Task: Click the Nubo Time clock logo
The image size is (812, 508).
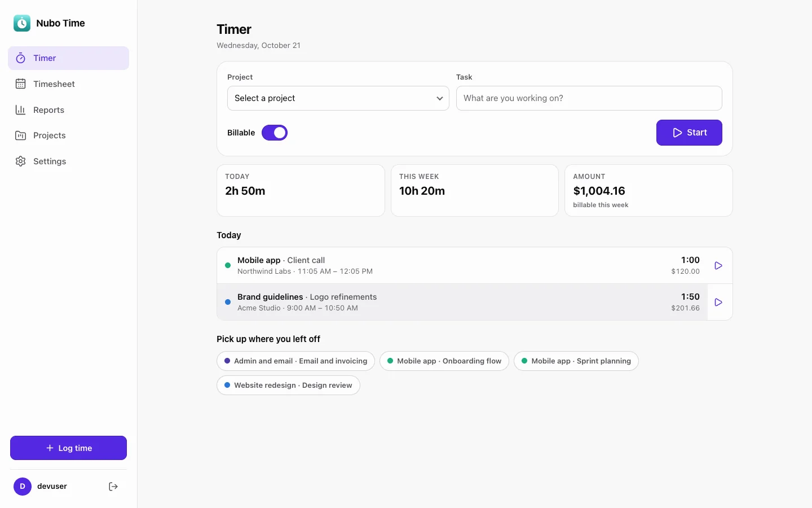Action: 22,23
